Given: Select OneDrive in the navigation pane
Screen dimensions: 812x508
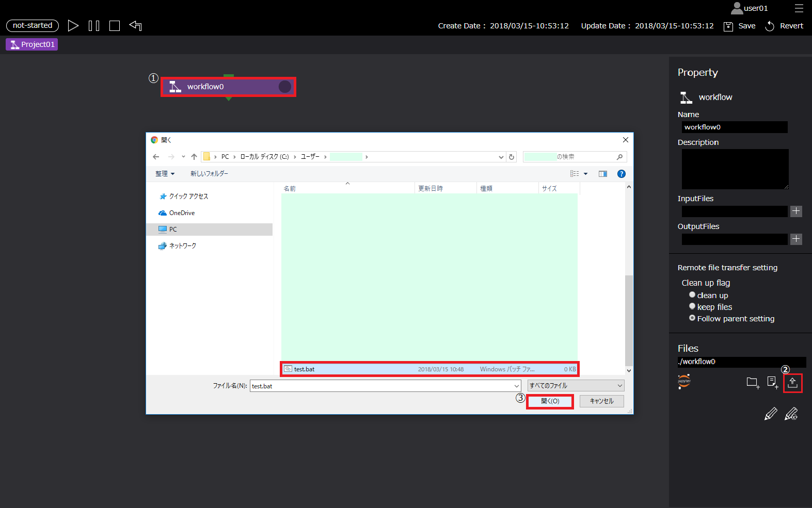Looking at the screenshot, I should coord(182,213).
